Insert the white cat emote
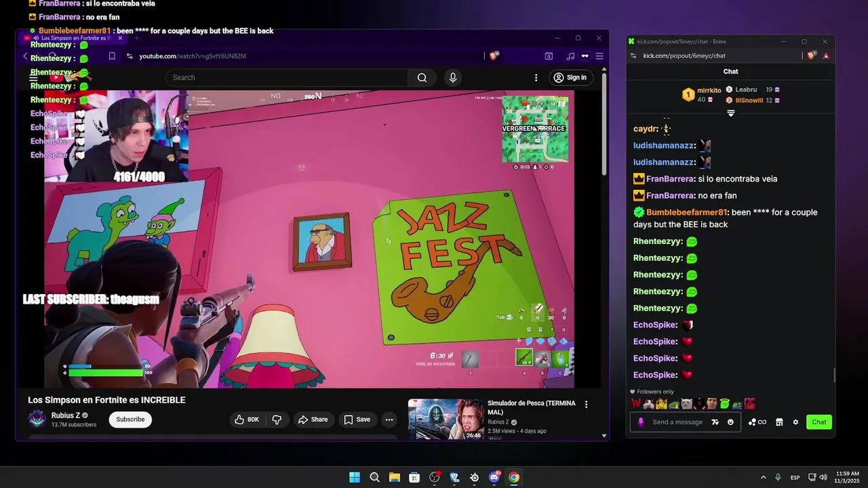The height and width of the screenshot is (488, 868). click(x=686, y=404)
